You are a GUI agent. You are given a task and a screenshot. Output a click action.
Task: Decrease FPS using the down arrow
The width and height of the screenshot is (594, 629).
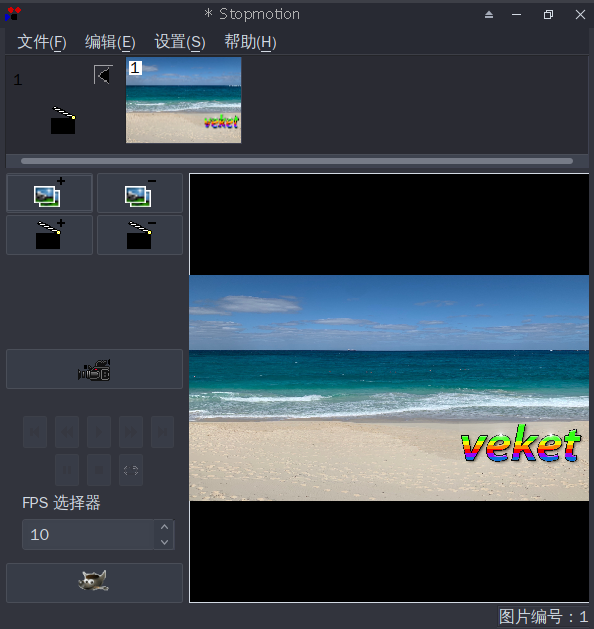pos(164,542)
